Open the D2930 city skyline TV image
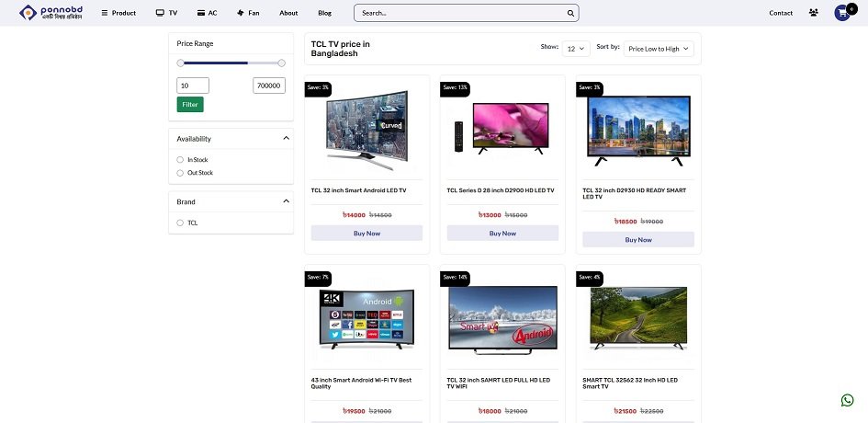Viewport: 868px width, 423px height. (x=638, y=131)
